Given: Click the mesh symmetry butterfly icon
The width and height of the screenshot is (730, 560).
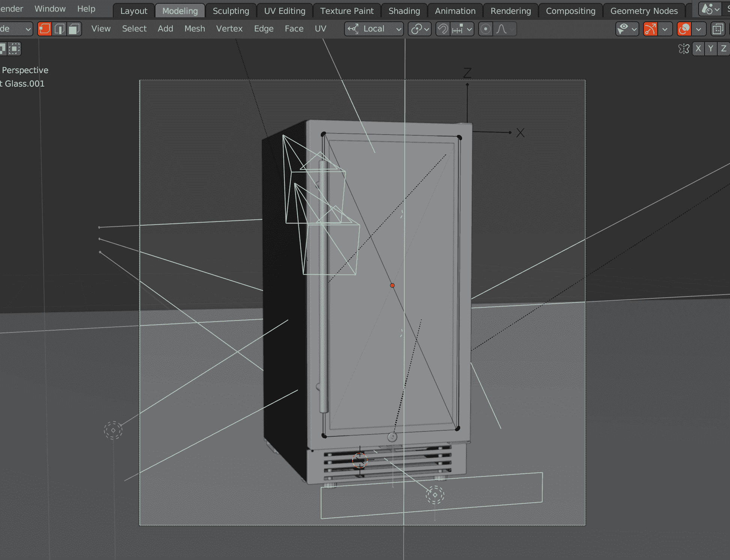Looking at the screenshot, I should pos(684,49).
